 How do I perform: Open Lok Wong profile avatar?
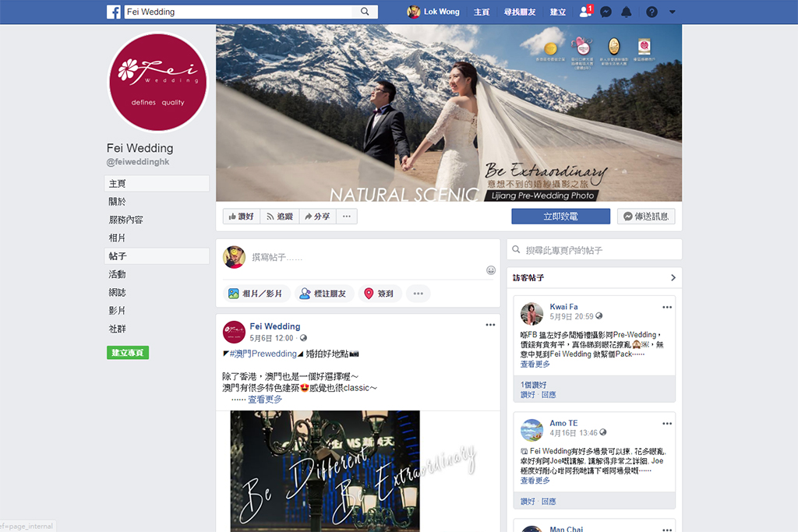coord(413,12)
